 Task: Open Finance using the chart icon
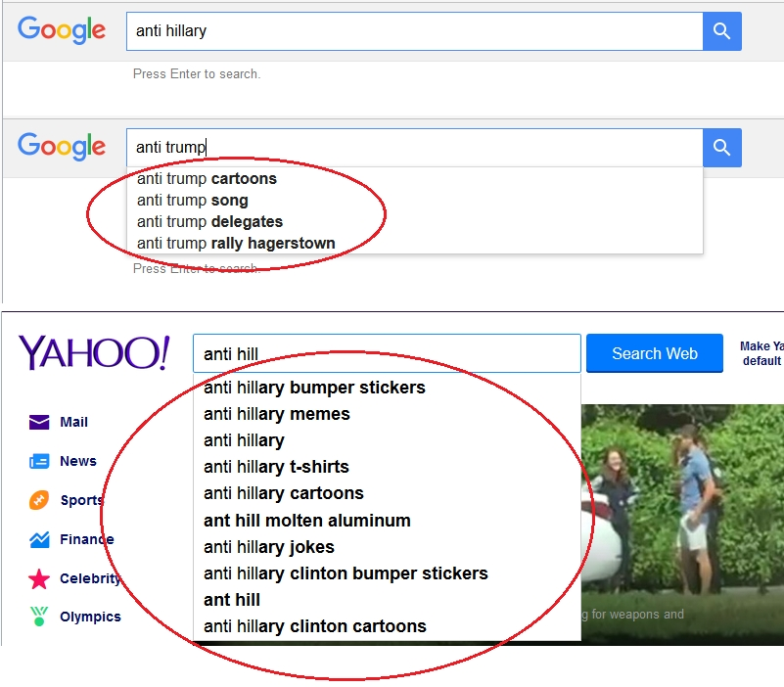[39, 540]
